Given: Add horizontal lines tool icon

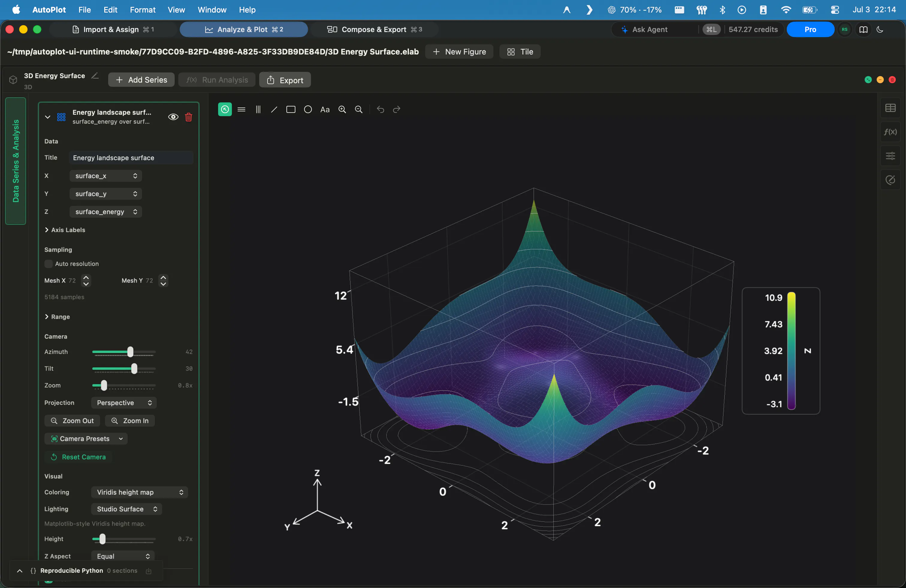Looking at the screenshot, I should coord(241,110).
